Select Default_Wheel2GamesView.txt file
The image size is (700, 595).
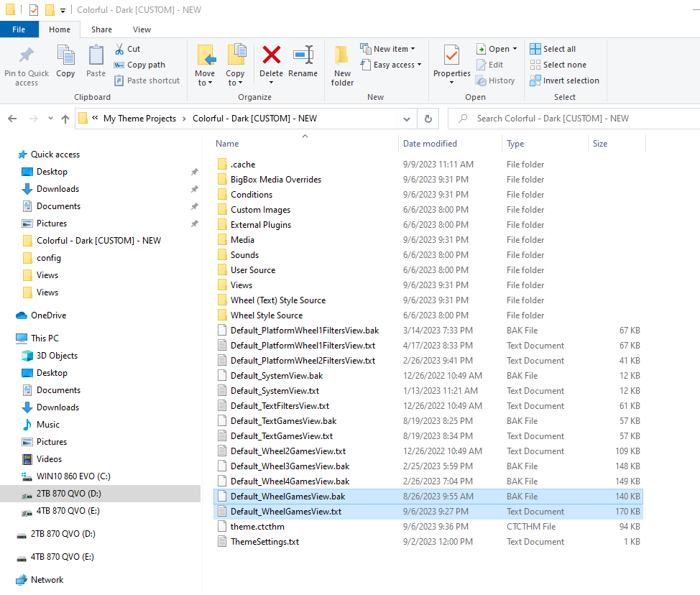288,451
